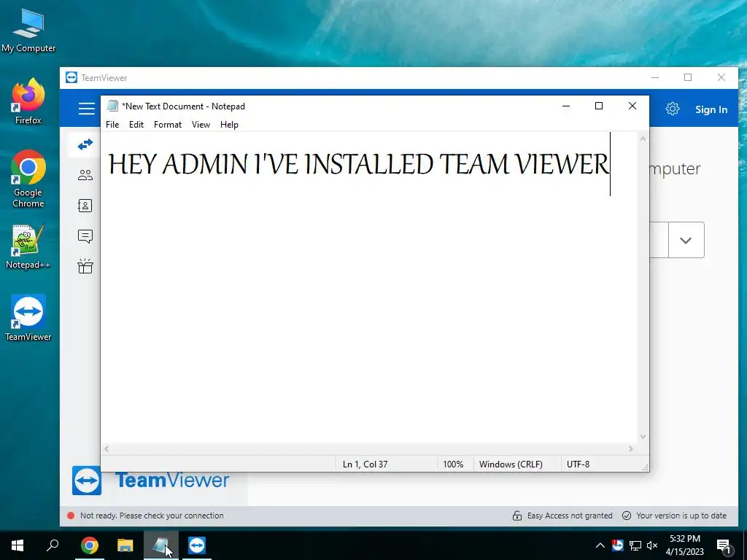Open taskbar search magnifier
This screenshot has height=560, width=747.
53,545
